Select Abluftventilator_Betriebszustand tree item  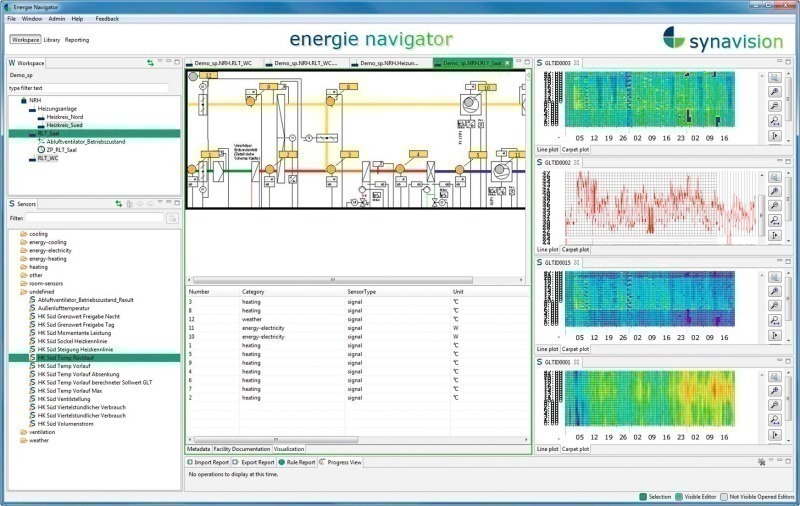(85, 141)
